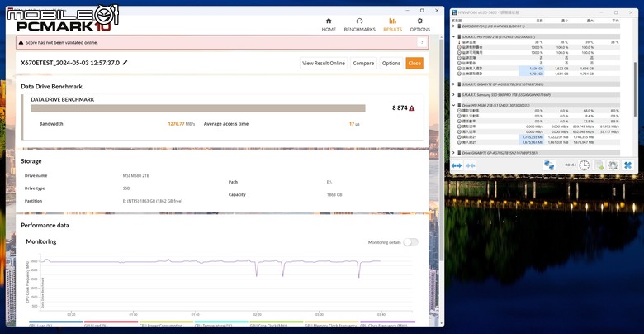
Task: Click the green GPU Core Clock legend bar
Action: tap(277, 322)
